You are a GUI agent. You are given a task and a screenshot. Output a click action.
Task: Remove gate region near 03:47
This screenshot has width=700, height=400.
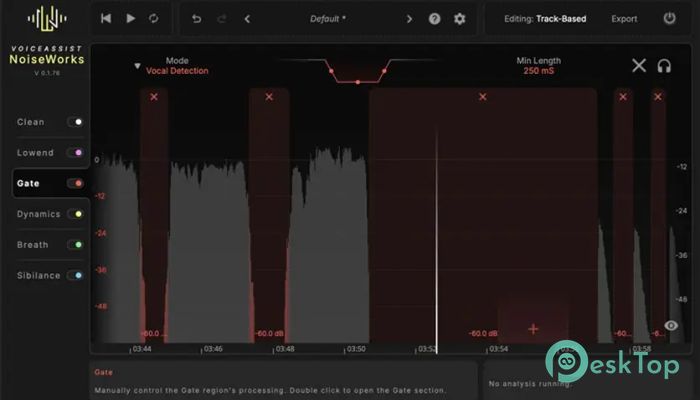269,97
